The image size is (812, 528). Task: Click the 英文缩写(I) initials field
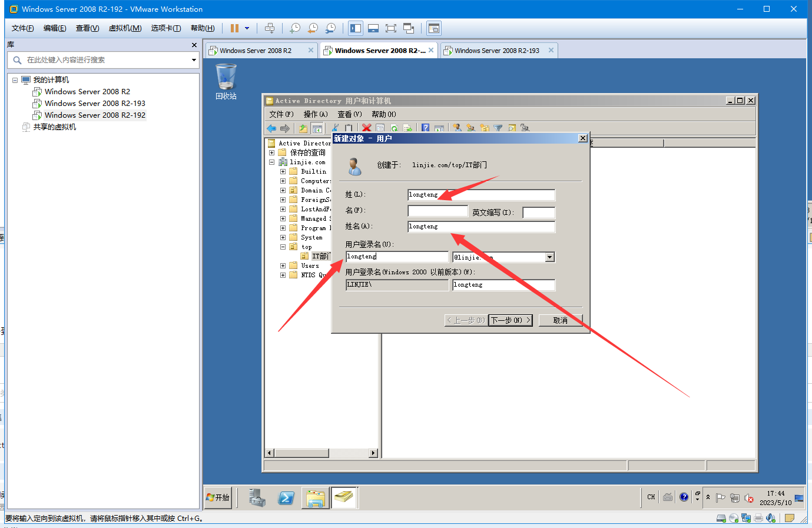[x=539, y=212]
